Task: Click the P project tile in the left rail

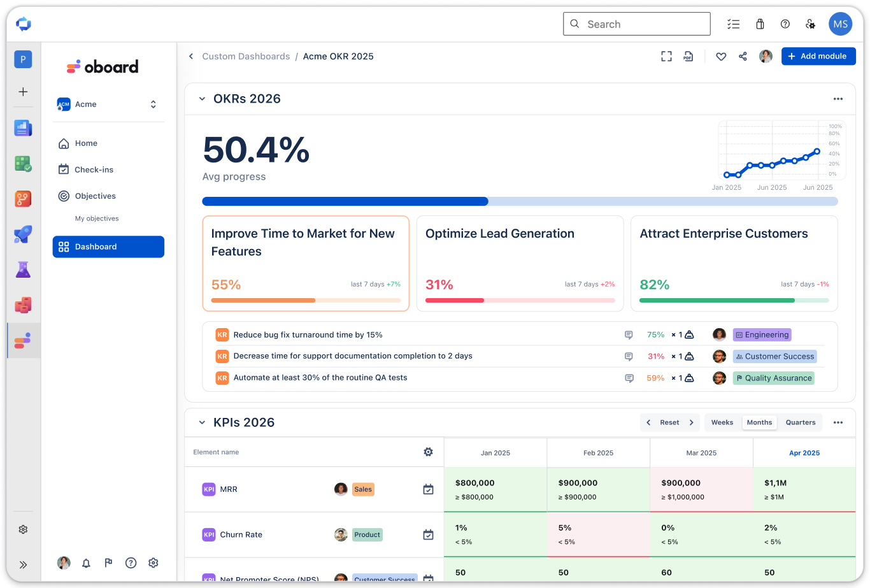Action: click(23, 59)
